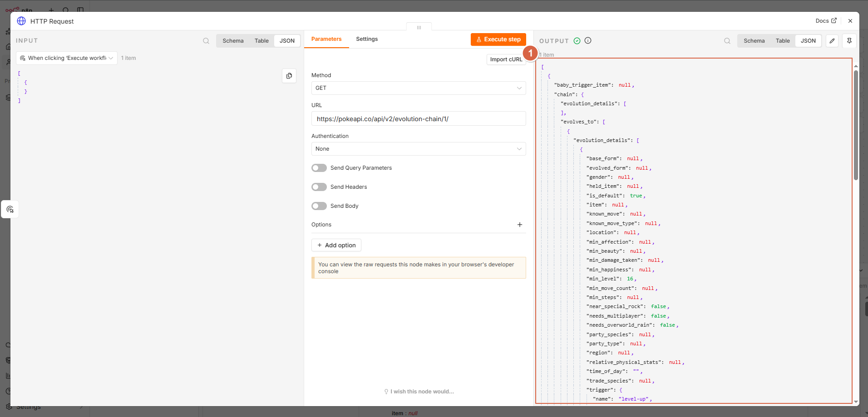868x417 pixels.
Task: Click the URL input field
Action: click(419, 119)
